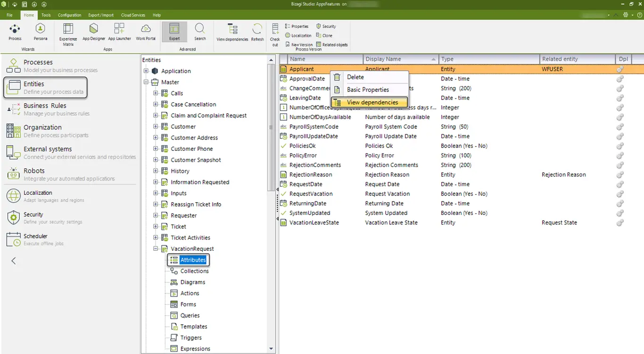Expand the Customer Address entity
The height and width of the screenshot is (354, 644).
point(156,138)
